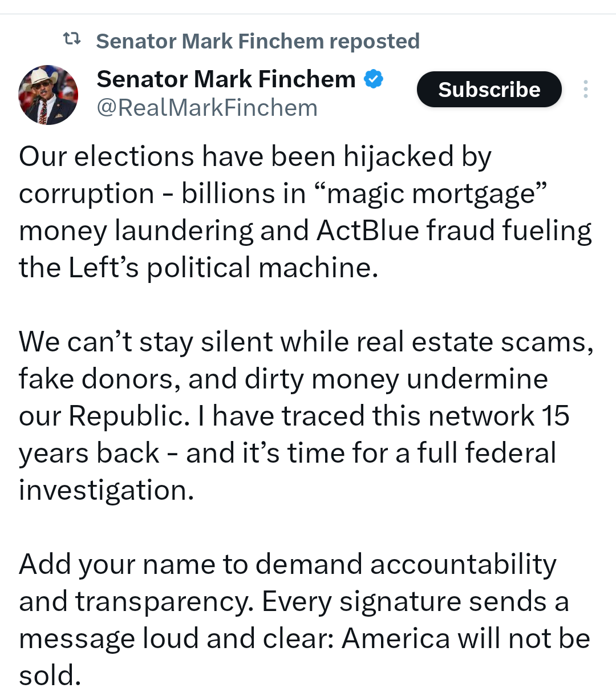Open the @RealMarkFinchem handle

(x=207, y=108)
